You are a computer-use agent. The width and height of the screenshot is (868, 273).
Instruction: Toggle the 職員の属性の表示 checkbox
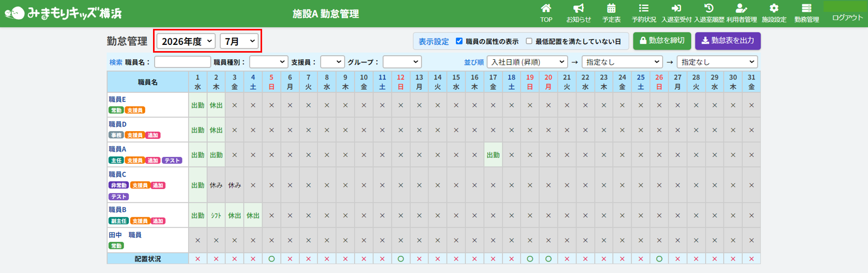pyautogui.click(x=459, y=41)
